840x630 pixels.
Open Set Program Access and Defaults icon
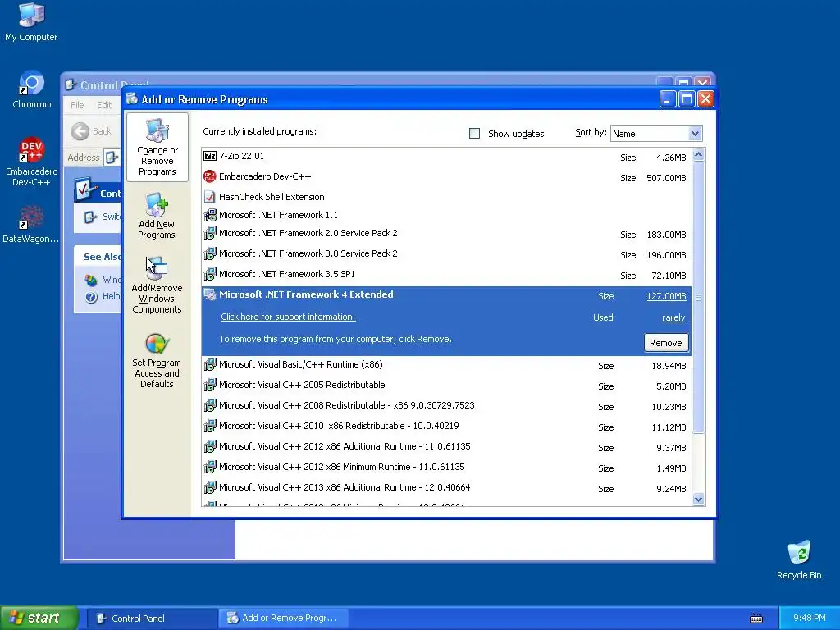coord(157,361)
